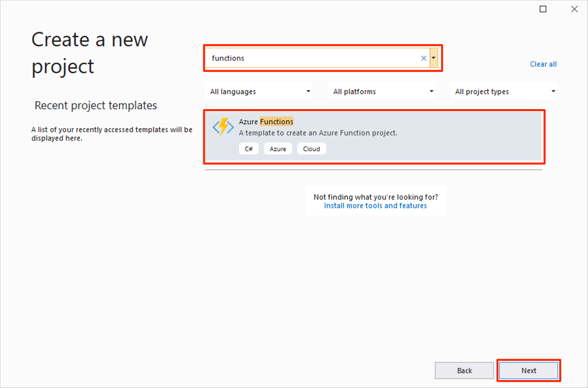Click the Recent project templates heading

pyautogui.click(x=96, y=106)
